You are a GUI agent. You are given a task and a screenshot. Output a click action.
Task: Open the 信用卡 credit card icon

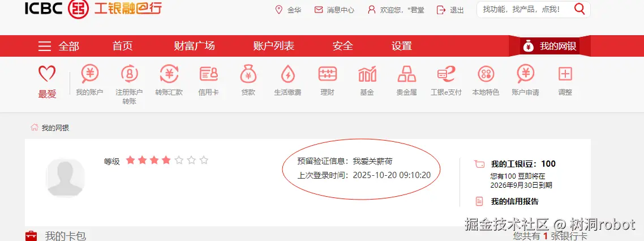click(208, 74)
